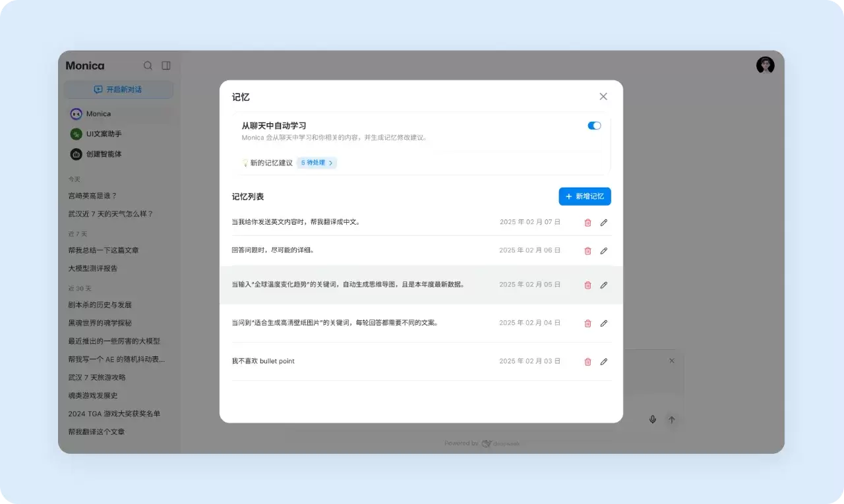
Task: Edit the memory dated 2025 年 02 月 07 日
Action: click(604, 223)
